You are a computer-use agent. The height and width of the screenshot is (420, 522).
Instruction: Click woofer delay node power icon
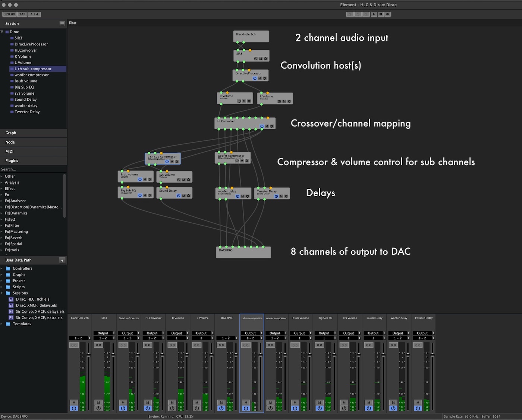coord(238,196)
